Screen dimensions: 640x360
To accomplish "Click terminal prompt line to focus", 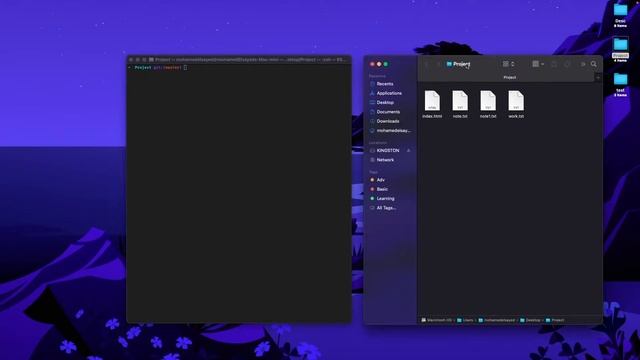I will point(158,67).
